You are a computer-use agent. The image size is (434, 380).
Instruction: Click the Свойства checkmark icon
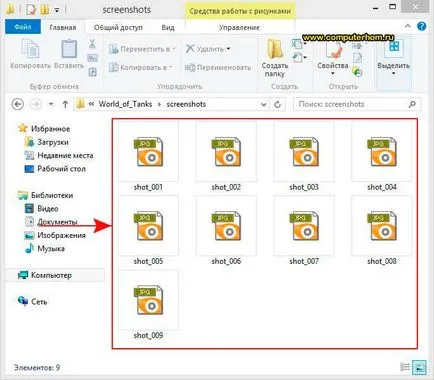333,50
